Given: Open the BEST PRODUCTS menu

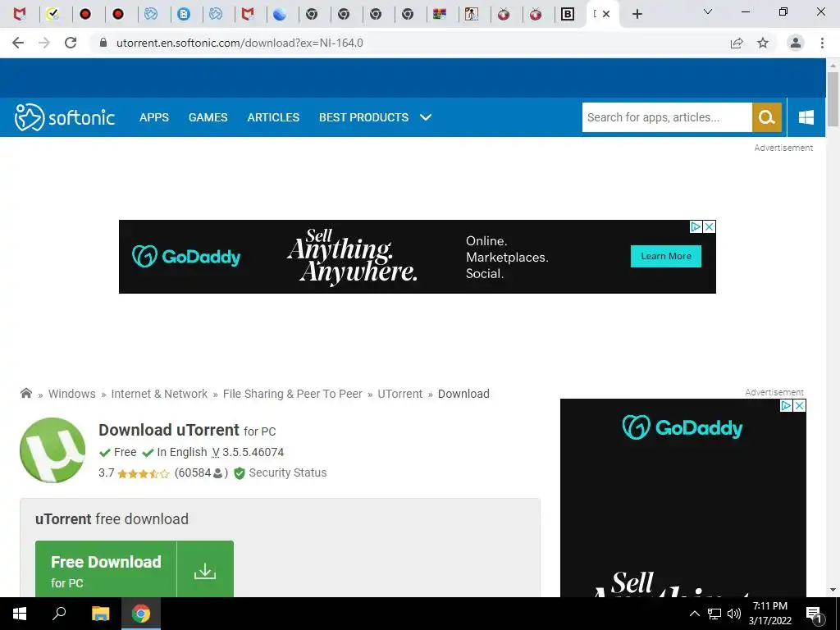Looking at the screenshot, I should [x=363, y=117].
